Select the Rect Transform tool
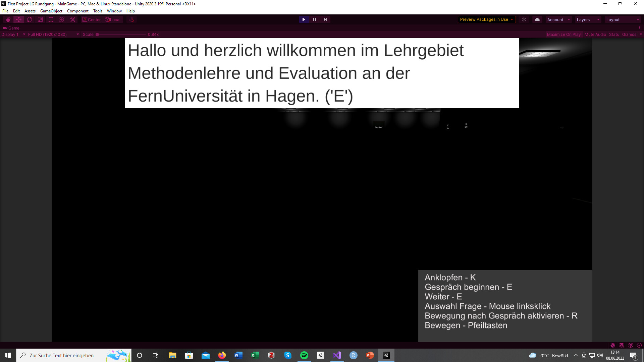 coord(51,19)
